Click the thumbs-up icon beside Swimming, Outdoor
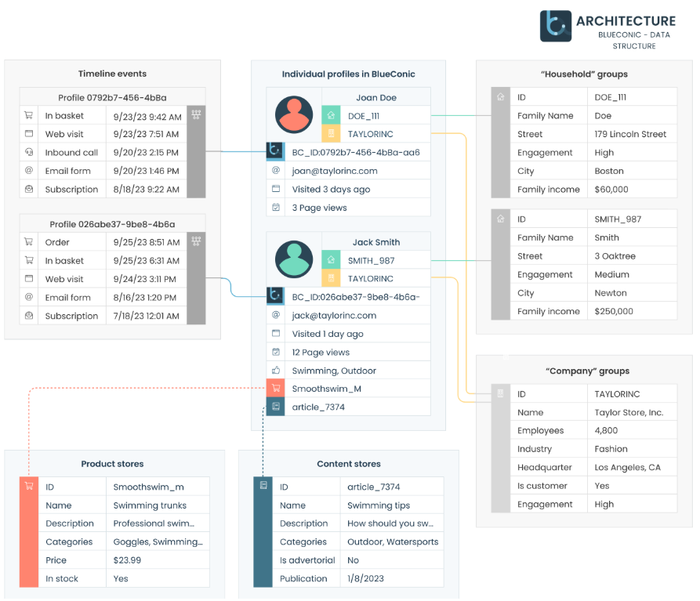 (276, 370)
